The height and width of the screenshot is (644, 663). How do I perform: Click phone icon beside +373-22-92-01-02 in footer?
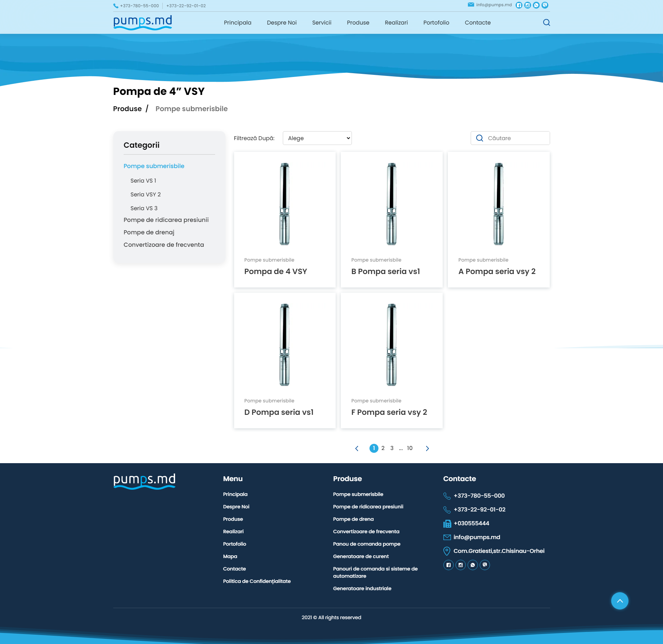[447, 510]
